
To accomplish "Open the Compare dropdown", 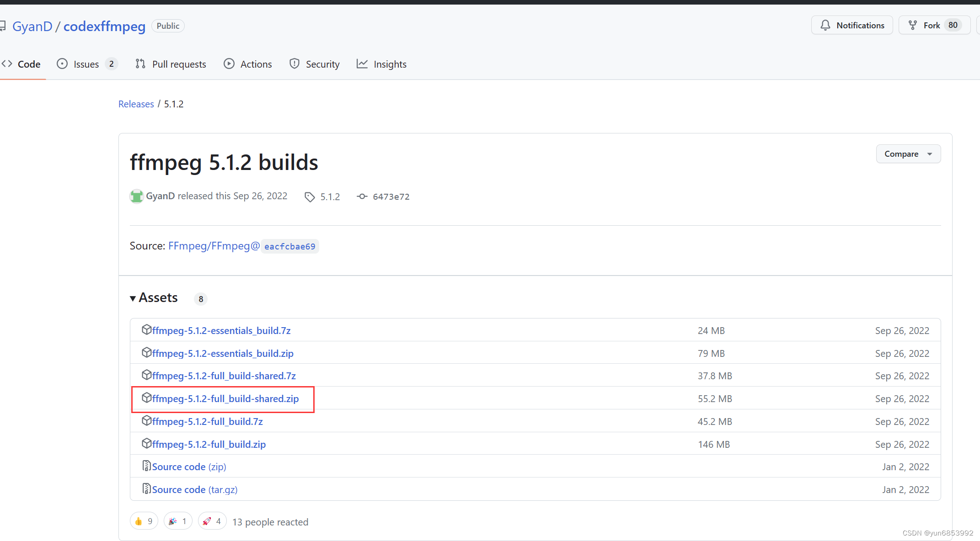I will click(x=908, y=154).
